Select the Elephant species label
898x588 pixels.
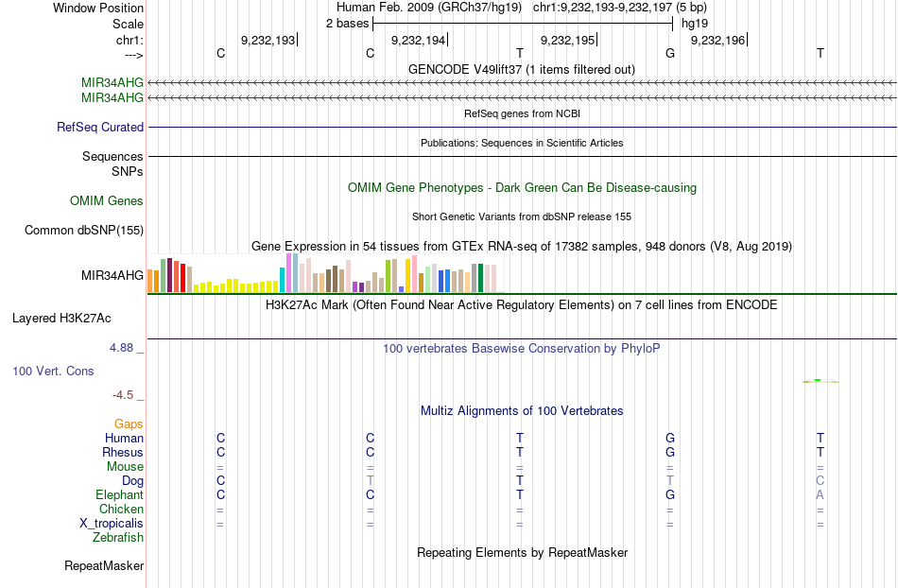tap(120, 494)
